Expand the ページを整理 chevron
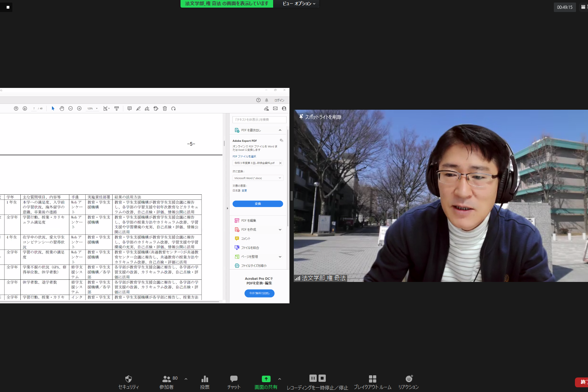Image resolution: width=588 pixels, height=392 pixels. [280, 257]
